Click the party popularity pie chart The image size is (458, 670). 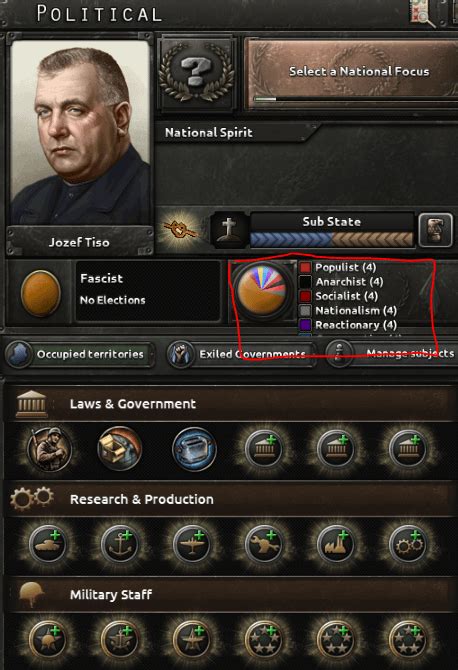[261, 291]
